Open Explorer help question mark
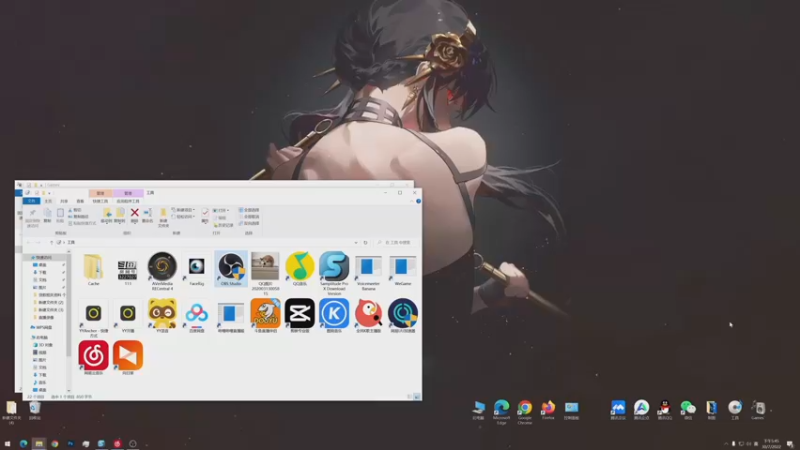Viewport: 800px width, 450px height. click(x=418, y=202)
